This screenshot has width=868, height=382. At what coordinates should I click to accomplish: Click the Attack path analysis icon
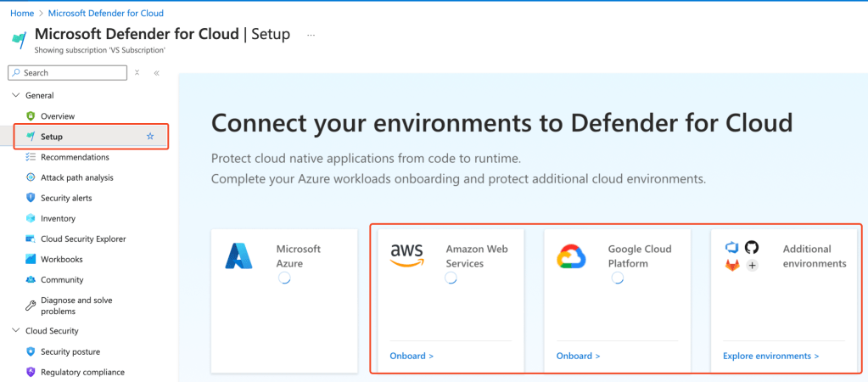tap(31, 177)
